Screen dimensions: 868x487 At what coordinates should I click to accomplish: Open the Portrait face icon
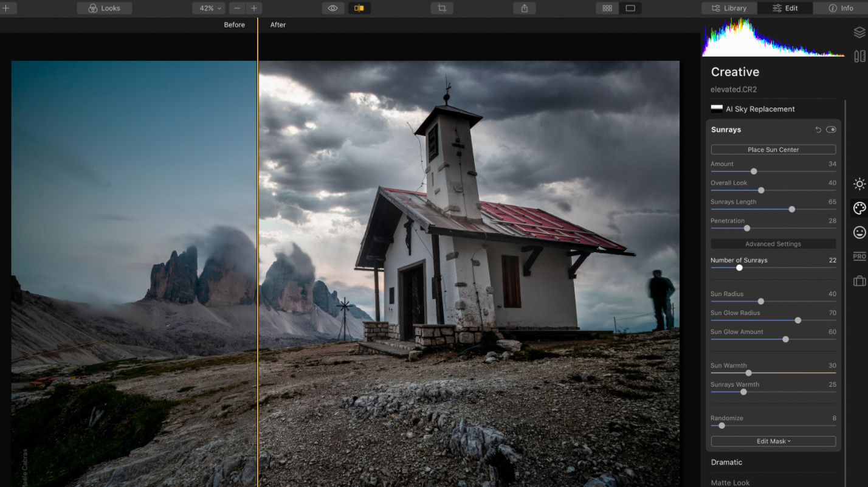point(859,232)
